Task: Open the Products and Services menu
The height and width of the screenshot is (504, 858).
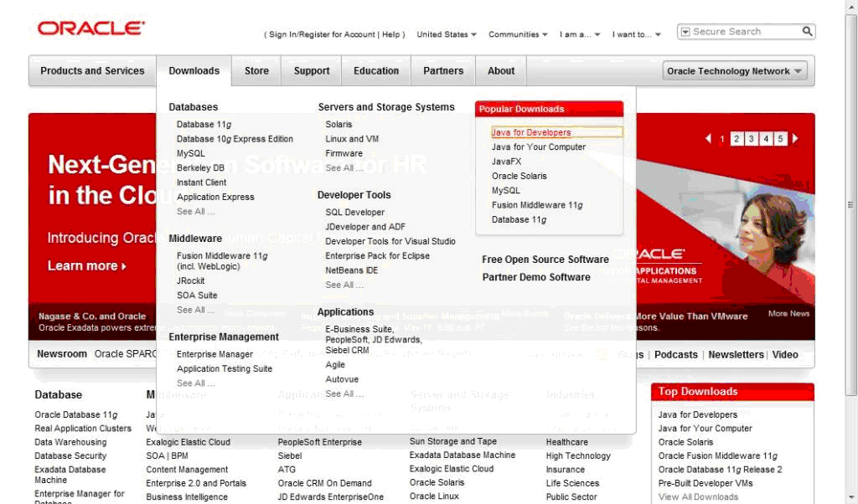Action: click(92, 71)
